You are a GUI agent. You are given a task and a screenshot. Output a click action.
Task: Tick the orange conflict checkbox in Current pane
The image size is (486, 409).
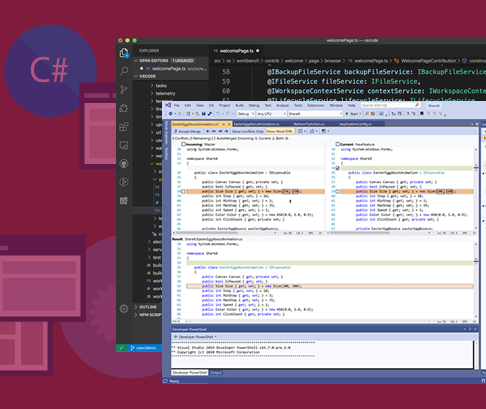click(x=338, y=191)
